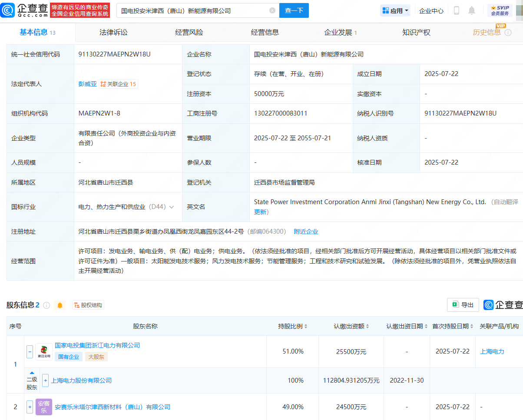Clear the search box text

click(x=272, y=10)
